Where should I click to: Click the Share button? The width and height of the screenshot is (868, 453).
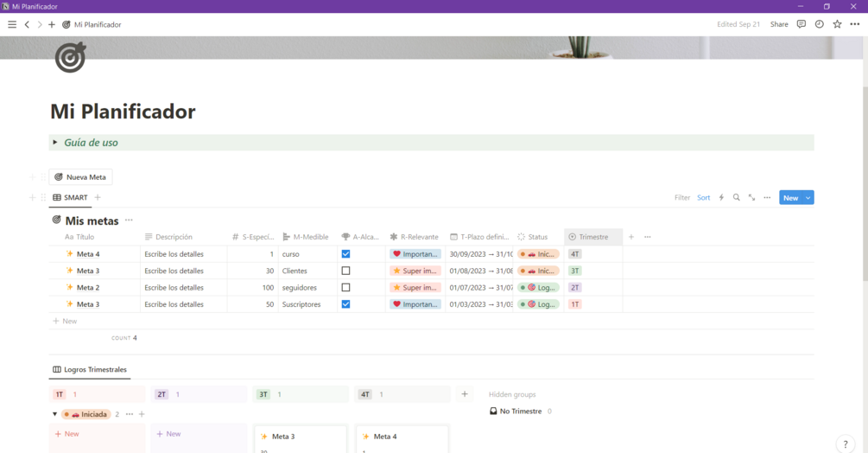click(779, 24)
